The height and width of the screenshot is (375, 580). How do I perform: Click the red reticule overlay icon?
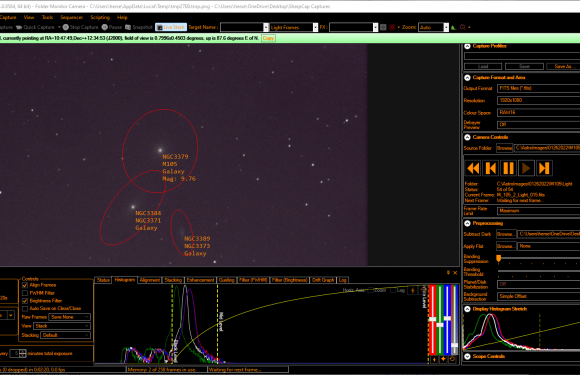pyautogui.click(x=392, y=27)
